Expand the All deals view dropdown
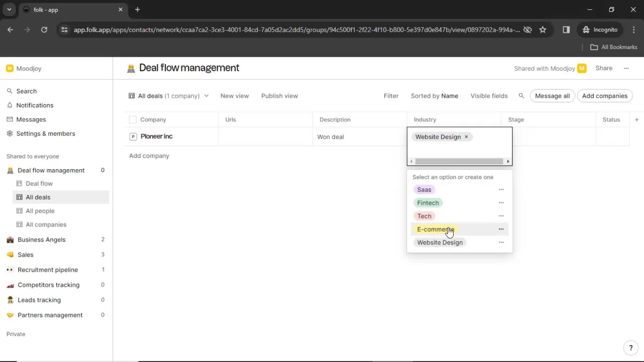This screenshot has height=362, width=644. 169,96
